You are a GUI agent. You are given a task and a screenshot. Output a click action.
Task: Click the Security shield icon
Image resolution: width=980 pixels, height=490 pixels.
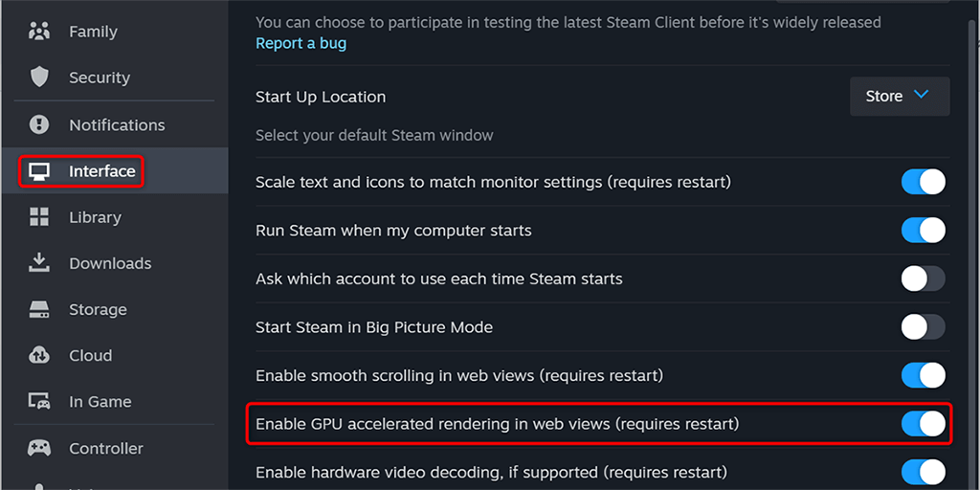click(39, 78)
